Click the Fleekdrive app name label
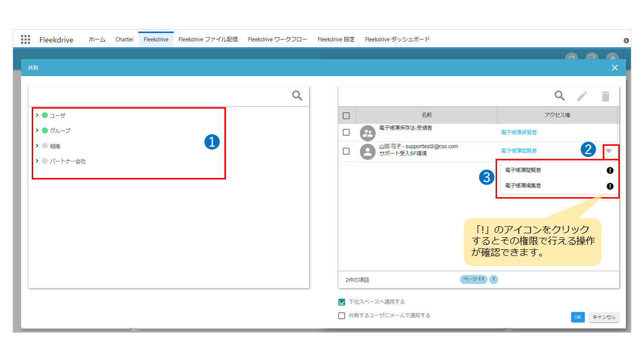Image resolution: width=644 pixels, height=362 pixels. point(56,40)
